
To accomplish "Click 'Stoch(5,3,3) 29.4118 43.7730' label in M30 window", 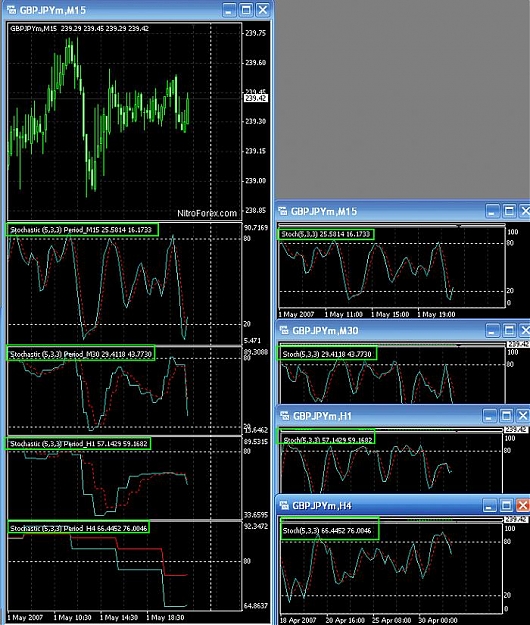I will (x=327, y=354).
